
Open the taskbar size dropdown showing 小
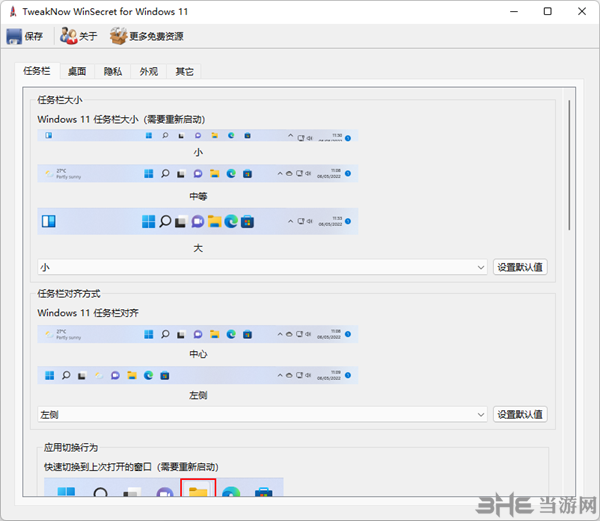[x=262, y=267]
